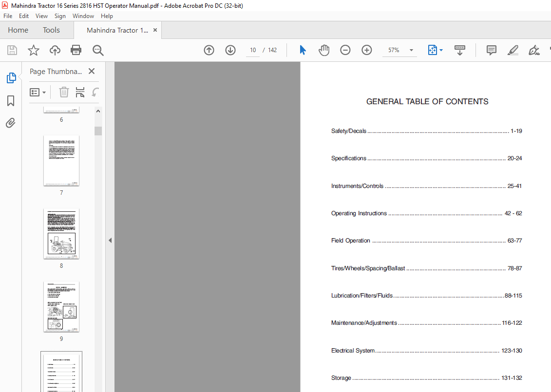This screenshot has width=551, height=392.
Task: Toggle the Page Thumbnails panel icon
Action: pyautogui.click(x=11, y=78)
